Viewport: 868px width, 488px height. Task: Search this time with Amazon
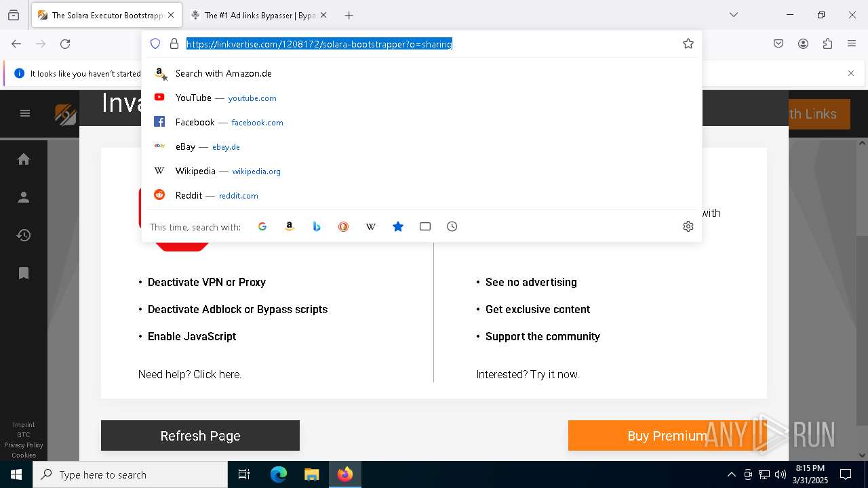pos(290,226)
